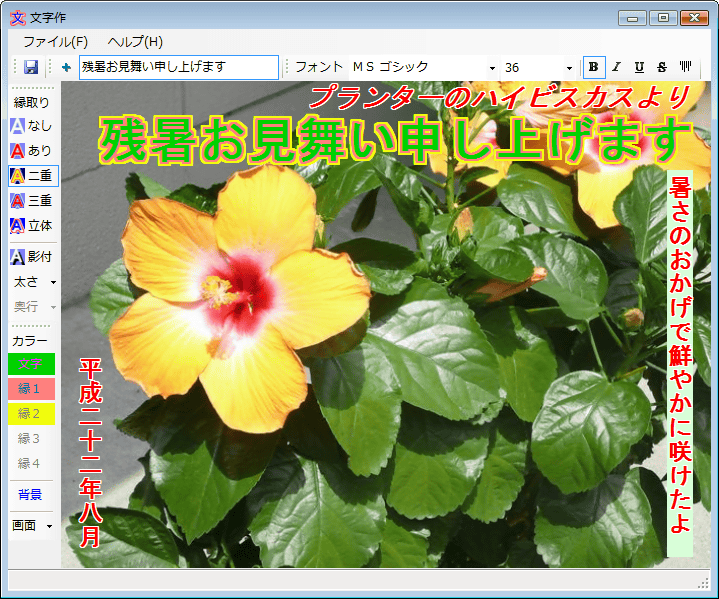Click the 背景 background button
The height and width of the screenshot is (599, 719).
[x=30, y=495]
